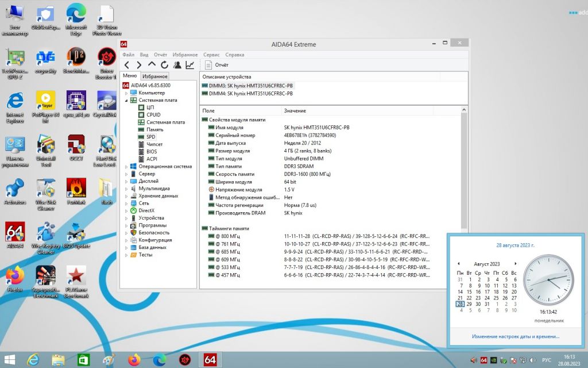Screen dimensions: 588x368
Task: Switch to the Избранное tab
Action: (155, 76)
